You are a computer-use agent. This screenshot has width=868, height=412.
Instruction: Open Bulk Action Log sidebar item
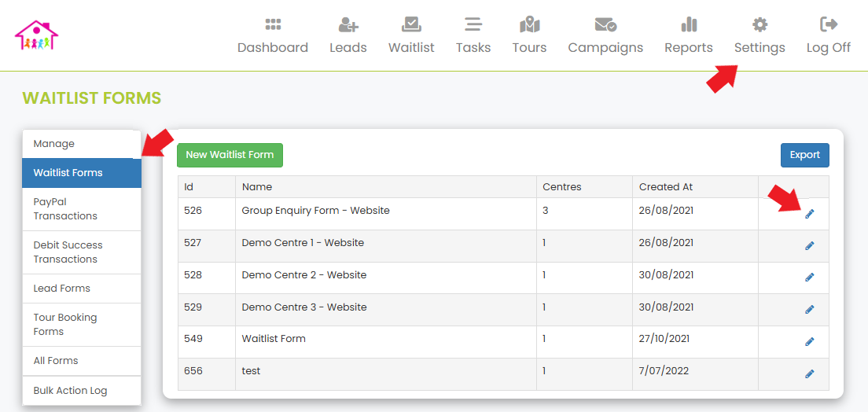82,391
